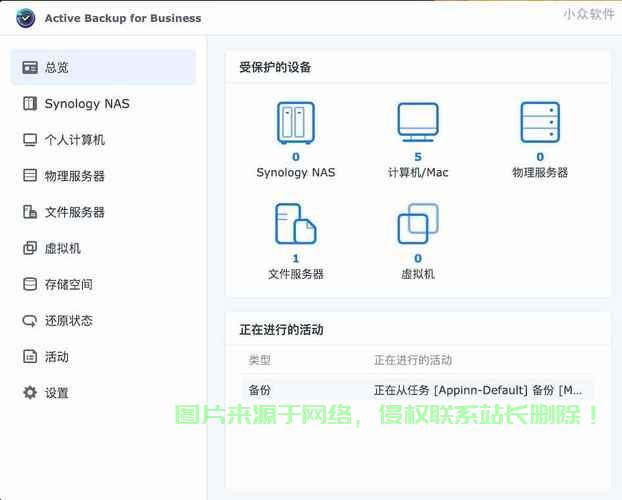Click the 计算机/Mac label

click(x=418, y=173)
